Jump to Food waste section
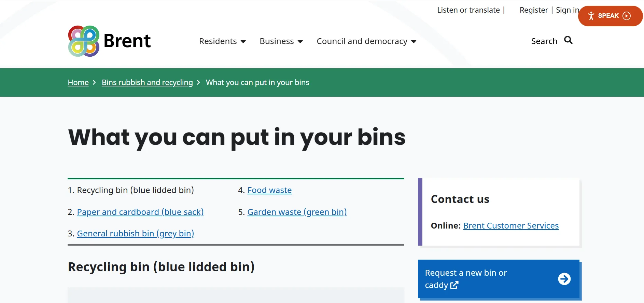This screenshot has height=303, width=644. tap(269, 190)
